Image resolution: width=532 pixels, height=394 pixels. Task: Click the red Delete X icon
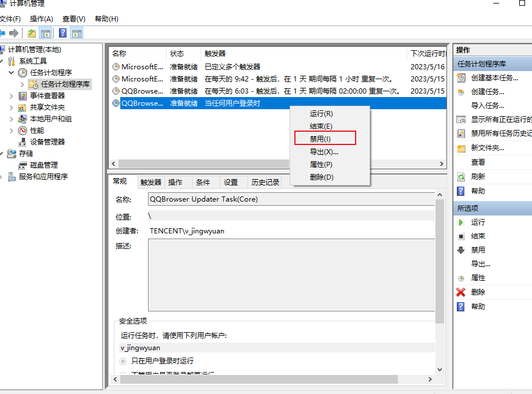coord(461,292)
